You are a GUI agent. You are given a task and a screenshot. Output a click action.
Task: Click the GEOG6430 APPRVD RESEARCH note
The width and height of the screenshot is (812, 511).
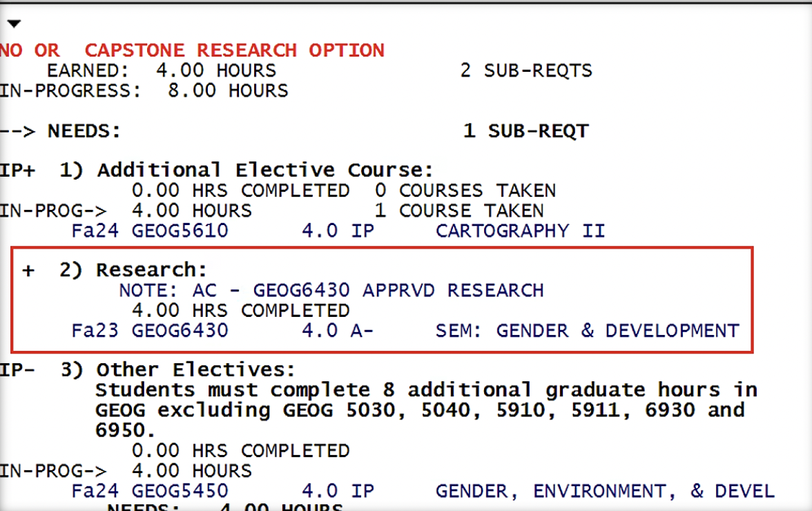[x=398, y=291]
